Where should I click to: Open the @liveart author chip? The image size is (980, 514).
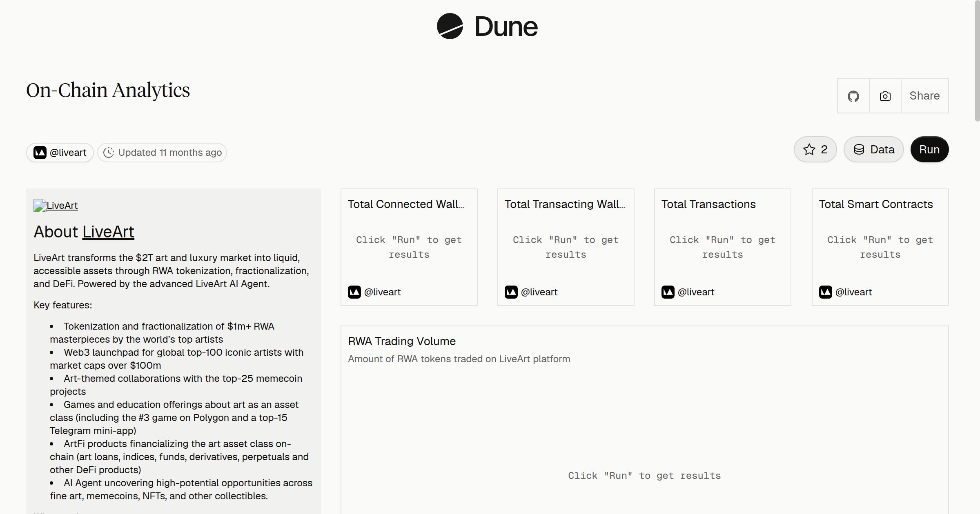click(x=60, y=153)
